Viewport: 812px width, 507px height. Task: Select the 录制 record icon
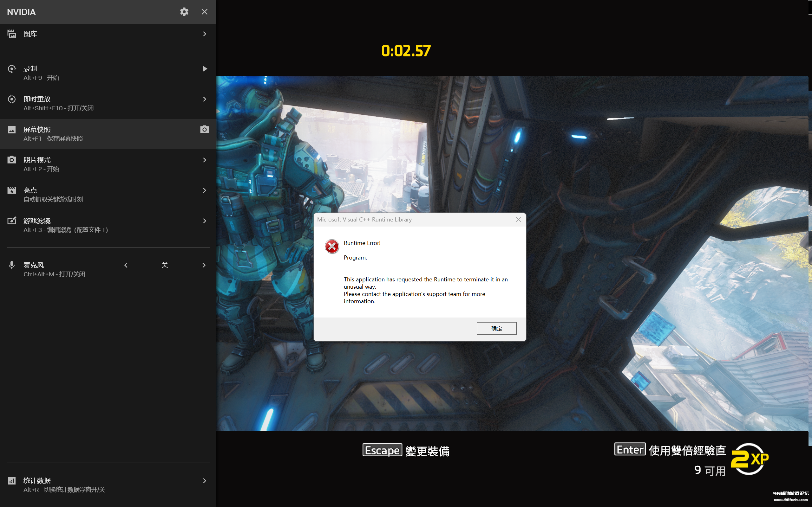12,68
